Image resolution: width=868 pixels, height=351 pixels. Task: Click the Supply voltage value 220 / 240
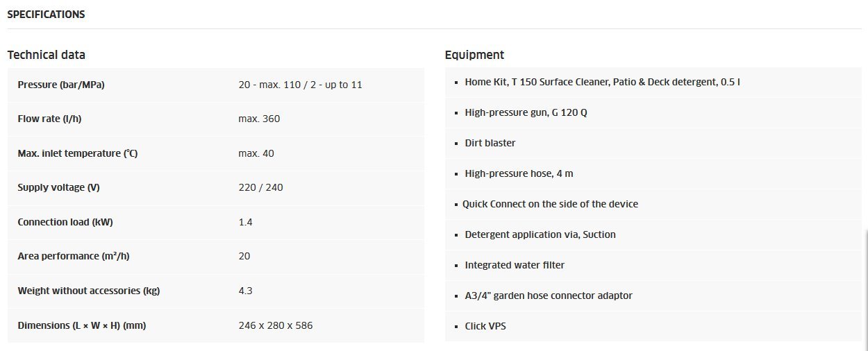point(260,187)
